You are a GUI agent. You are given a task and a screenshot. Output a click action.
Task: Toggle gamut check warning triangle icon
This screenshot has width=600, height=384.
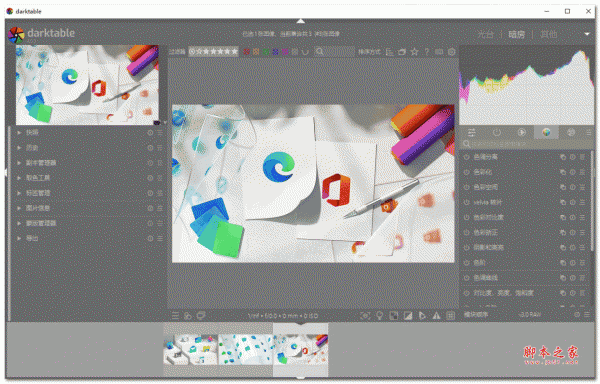pyautogui.click(x=436, y=316)
